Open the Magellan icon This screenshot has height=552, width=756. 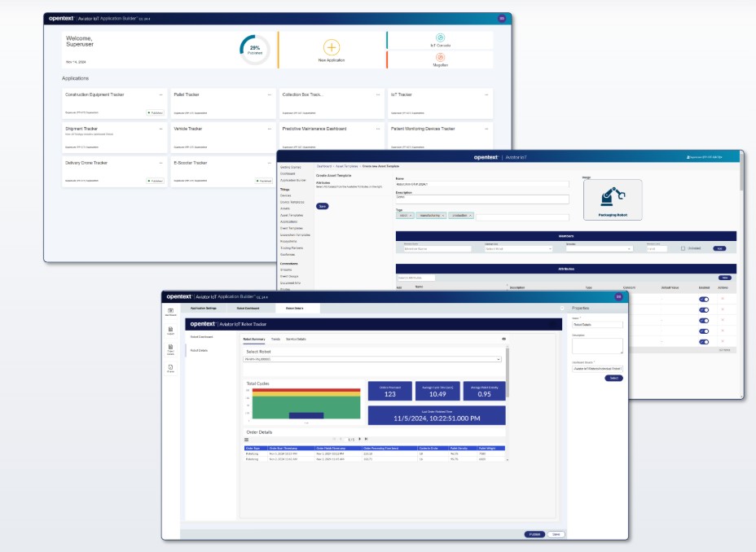click(440, 57)
